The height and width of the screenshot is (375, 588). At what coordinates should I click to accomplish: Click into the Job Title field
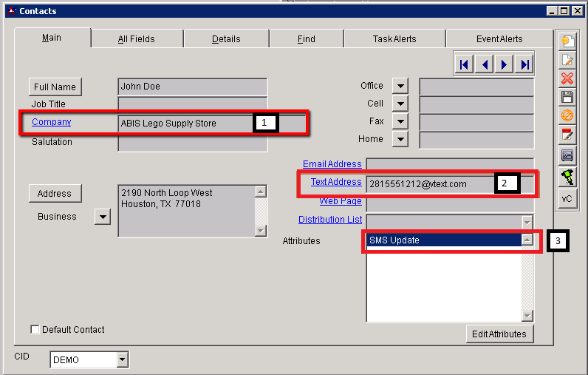tap(192, 105)
